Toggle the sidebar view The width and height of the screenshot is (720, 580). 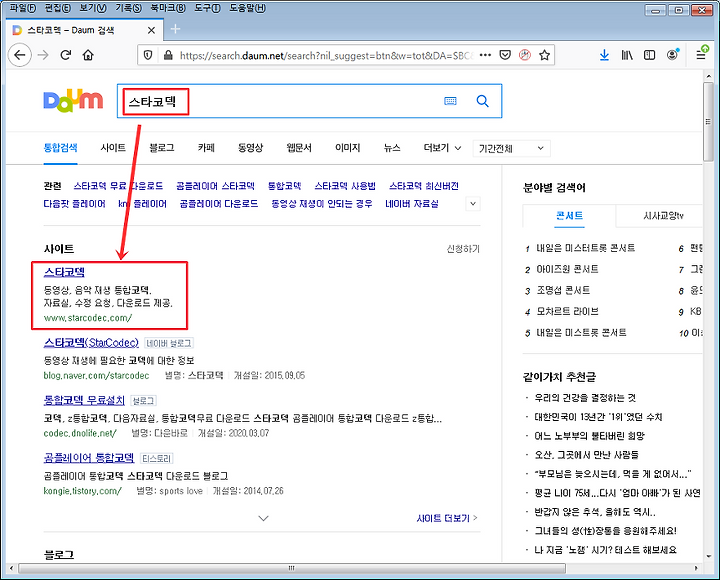coord(649,55)
